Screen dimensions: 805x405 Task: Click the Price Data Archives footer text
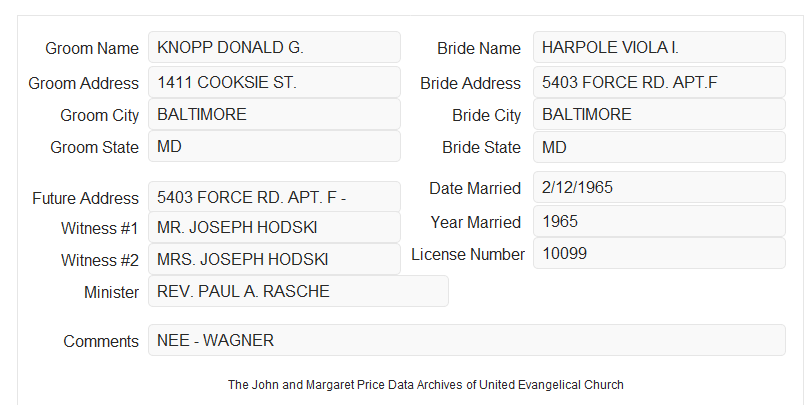pyautogui.click(x=426, y=384)
